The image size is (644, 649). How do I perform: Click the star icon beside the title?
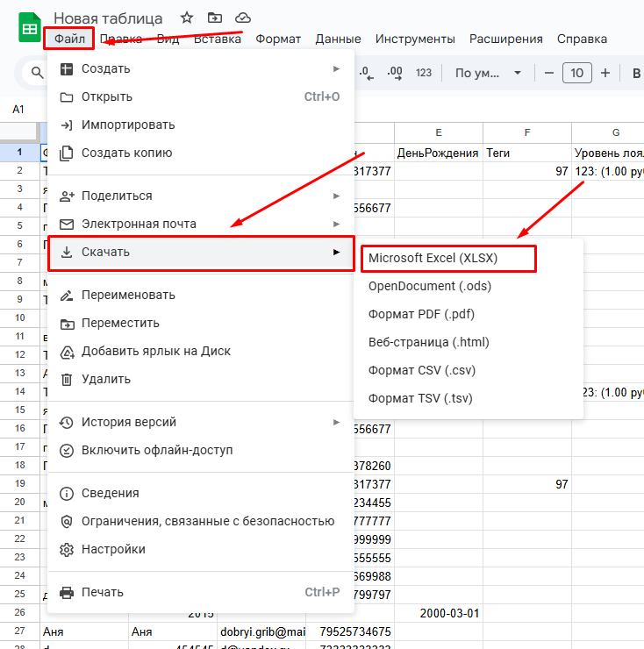click(x=187, y=18)
